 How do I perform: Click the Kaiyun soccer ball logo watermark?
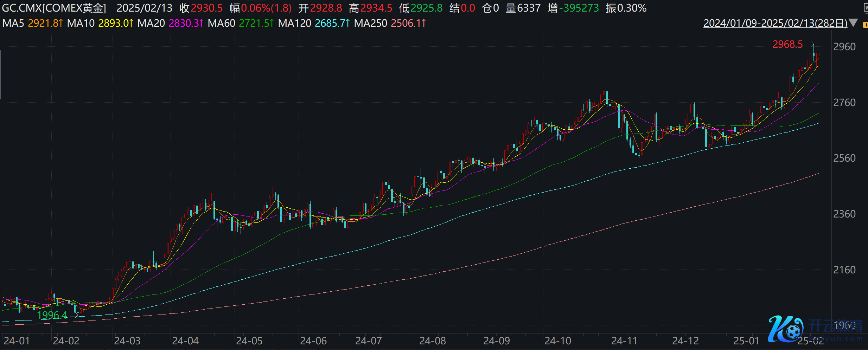pyautogui.click(x=786, y=329)
